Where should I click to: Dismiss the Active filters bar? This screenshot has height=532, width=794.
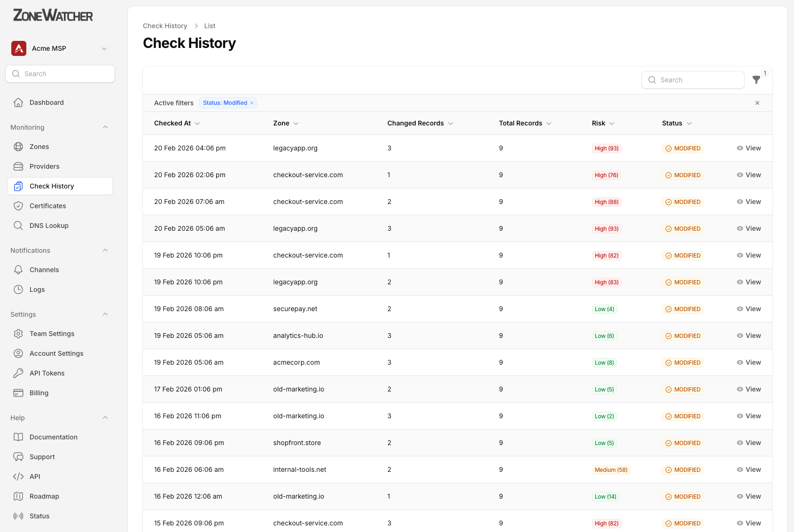coord(757,102)
